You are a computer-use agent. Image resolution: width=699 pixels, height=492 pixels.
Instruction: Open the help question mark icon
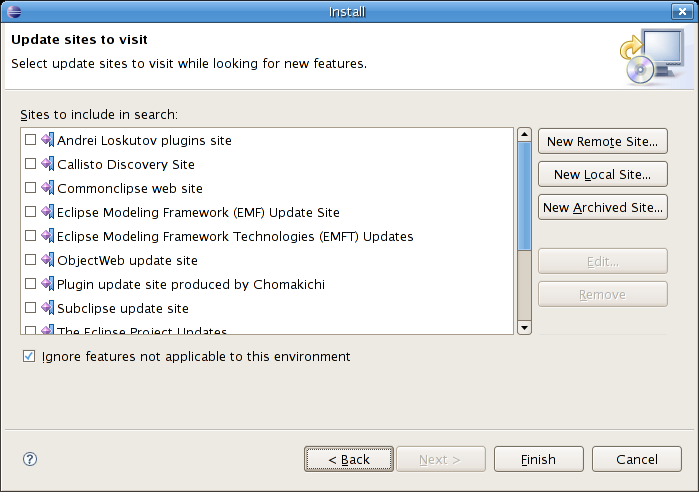[x=30, y=459]
